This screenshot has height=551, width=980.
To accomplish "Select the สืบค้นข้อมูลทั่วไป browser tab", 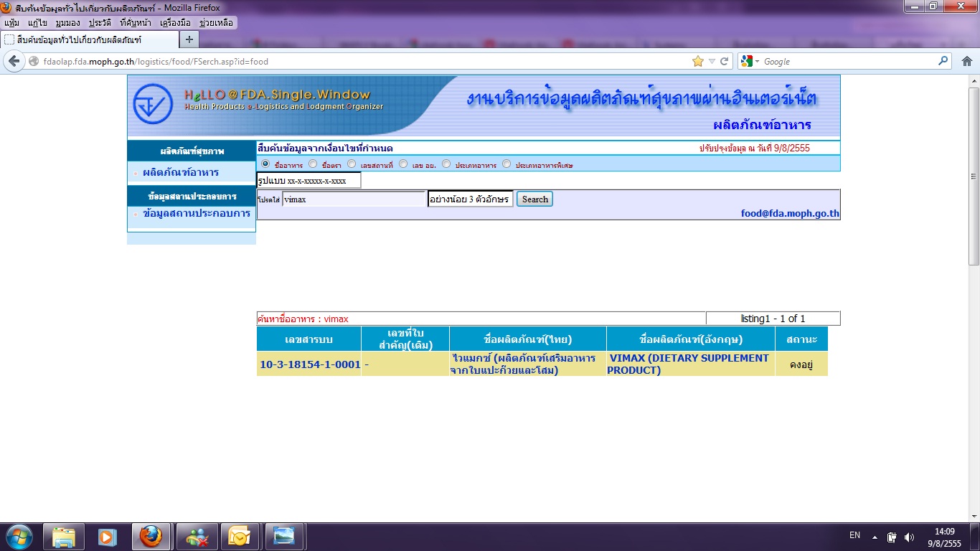I will (x=88, y=39).
